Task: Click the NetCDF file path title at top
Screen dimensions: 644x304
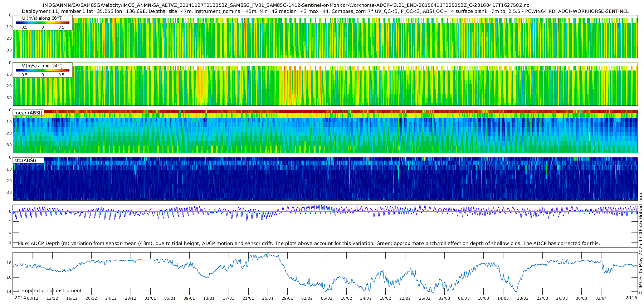Action: coord(286,5)
